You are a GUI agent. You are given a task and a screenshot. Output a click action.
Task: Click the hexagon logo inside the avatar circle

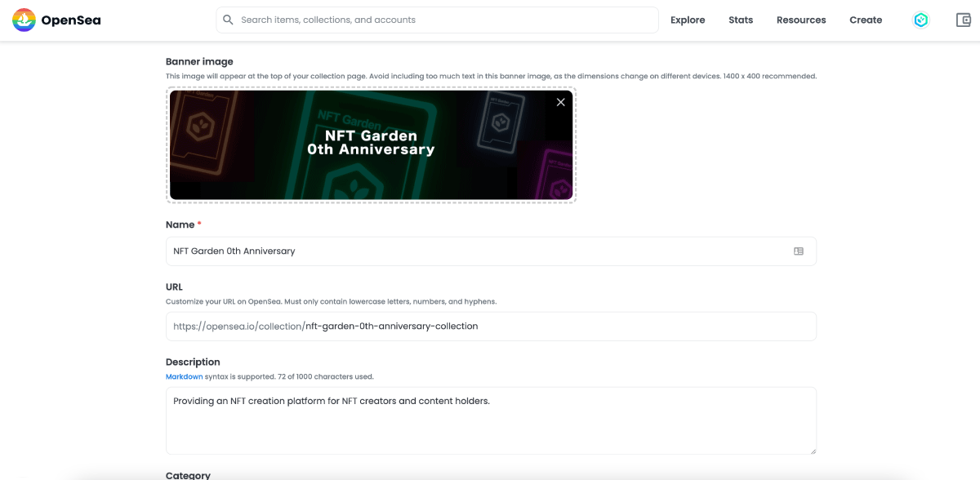(920, 19)
